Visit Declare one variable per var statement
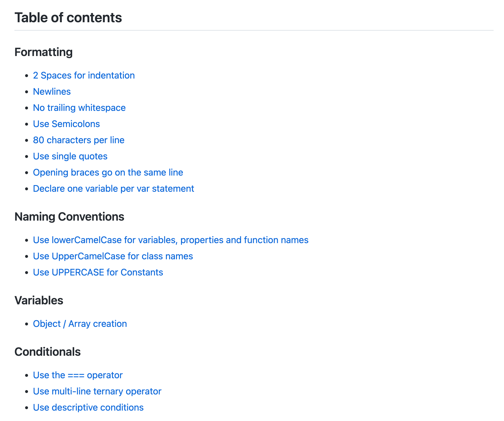504x421 pixels. pos(113,189)
